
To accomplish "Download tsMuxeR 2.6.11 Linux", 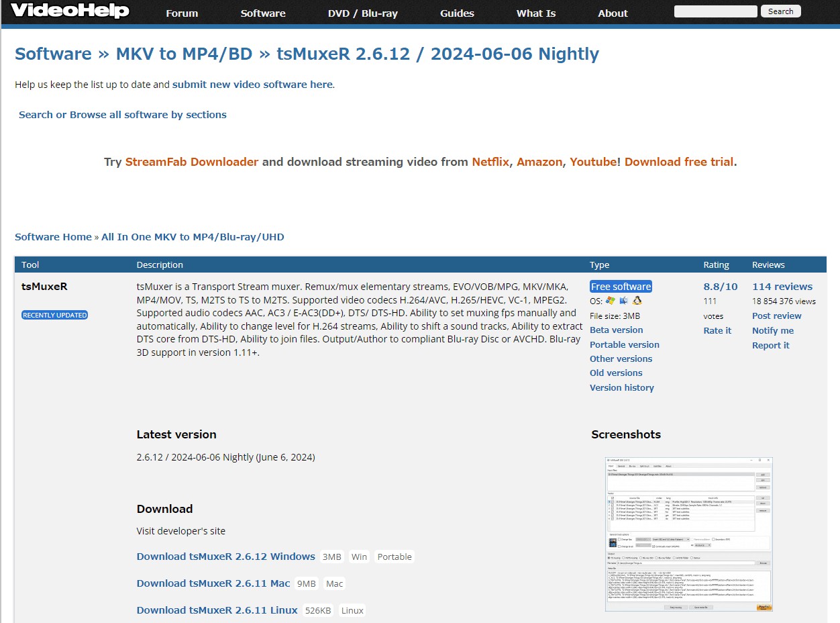I will [x=217, y=610].
